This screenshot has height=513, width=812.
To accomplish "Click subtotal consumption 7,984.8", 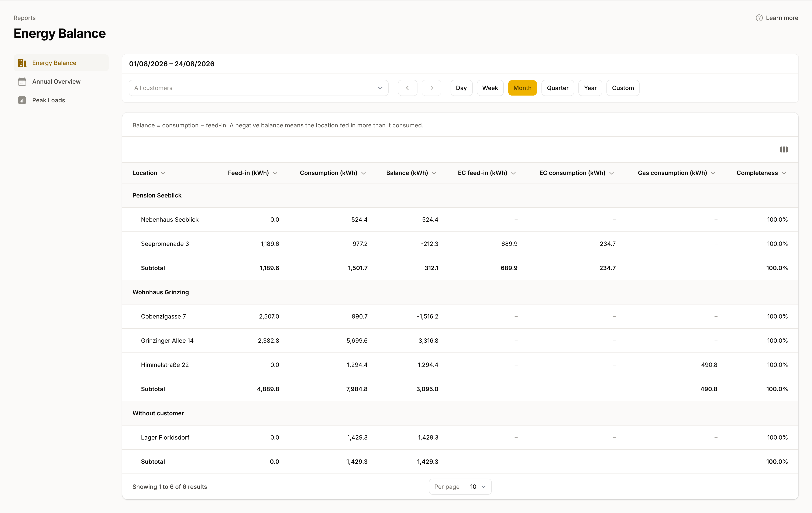I will 357,389.
